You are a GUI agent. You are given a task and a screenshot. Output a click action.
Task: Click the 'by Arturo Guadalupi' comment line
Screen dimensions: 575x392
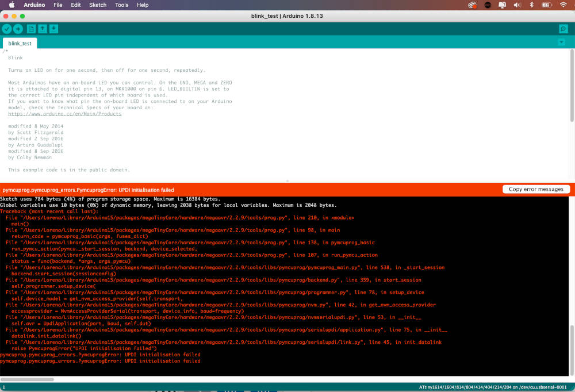tap(36, 145)
